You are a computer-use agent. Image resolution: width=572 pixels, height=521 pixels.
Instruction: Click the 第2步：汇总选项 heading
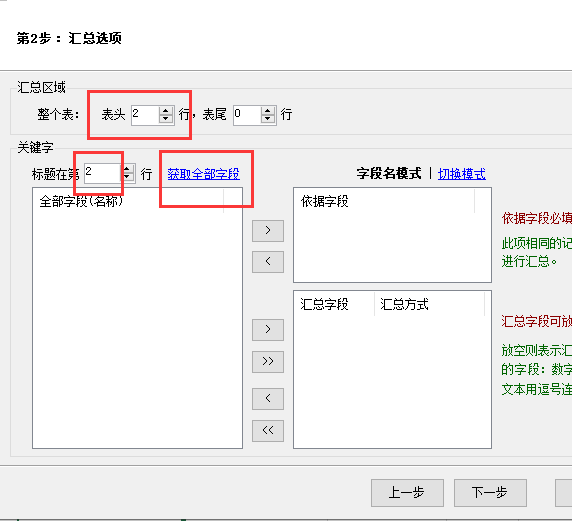(x=69, y=38)
